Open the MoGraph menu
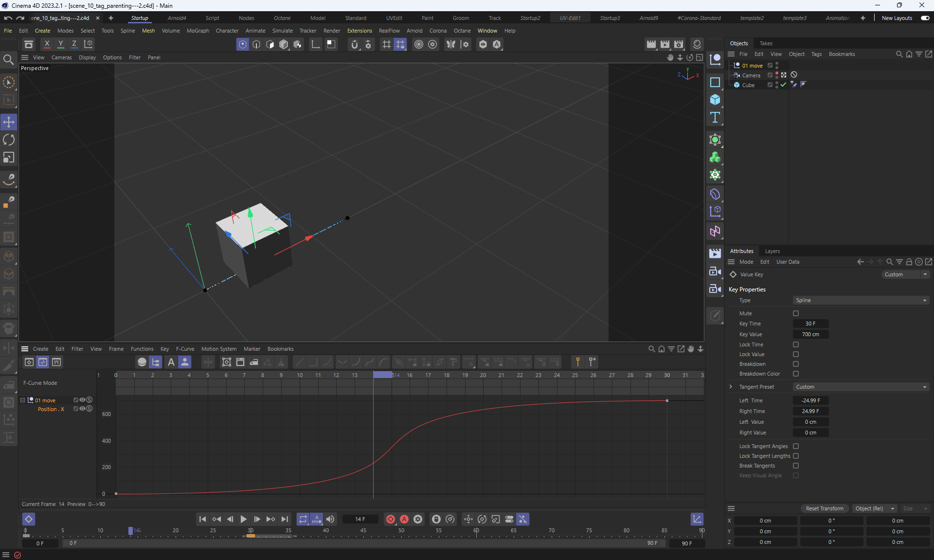Screen dimensions: 934x560 pyautogui.click(x=198, y=31)
